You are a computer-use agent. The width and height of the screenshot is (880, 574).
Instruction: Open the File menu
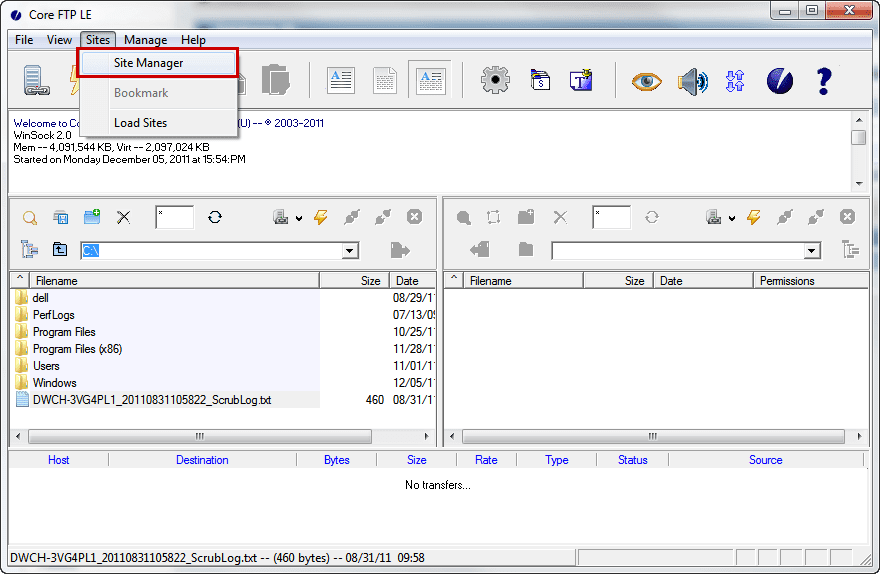(x=24, y=40)
